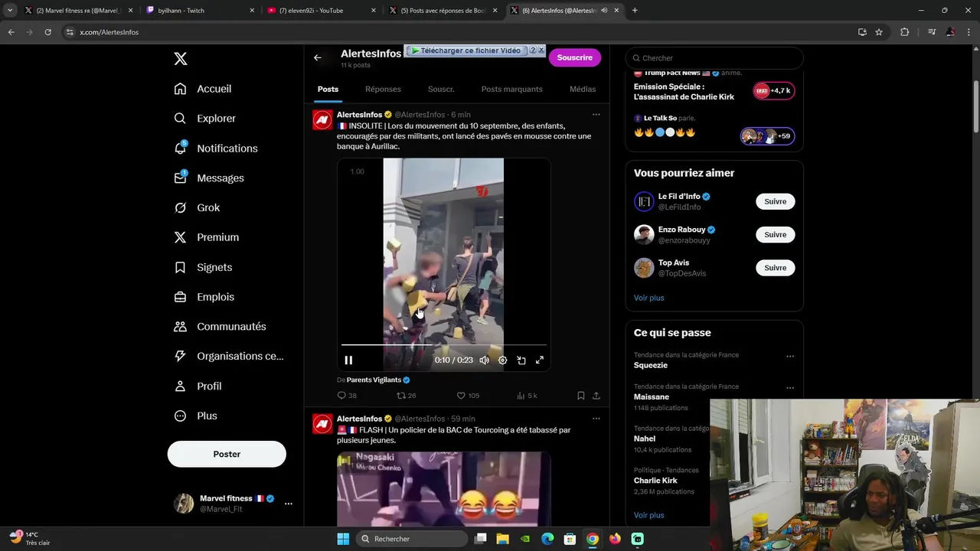Follow Enzo Rabouy

775,234
